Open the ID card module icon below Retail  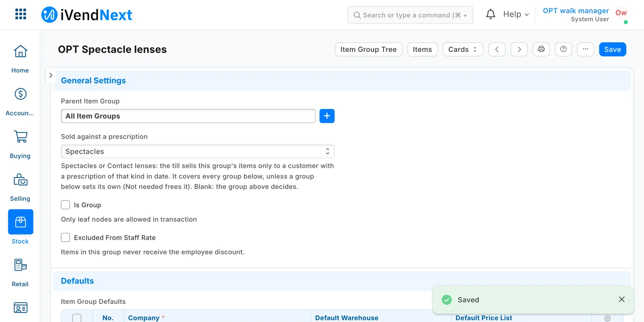pos(21,308)
